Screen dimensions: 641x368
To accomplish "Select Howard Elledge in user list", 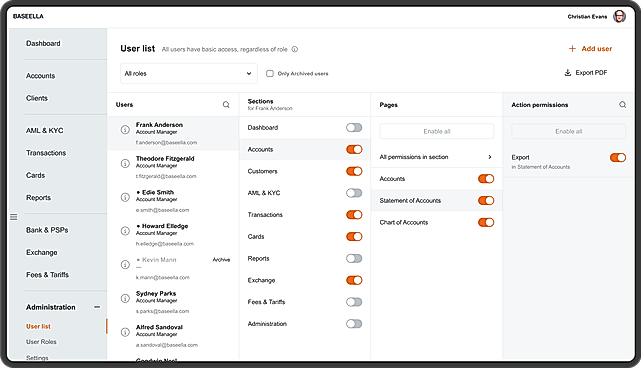I will tap(173, 235).
